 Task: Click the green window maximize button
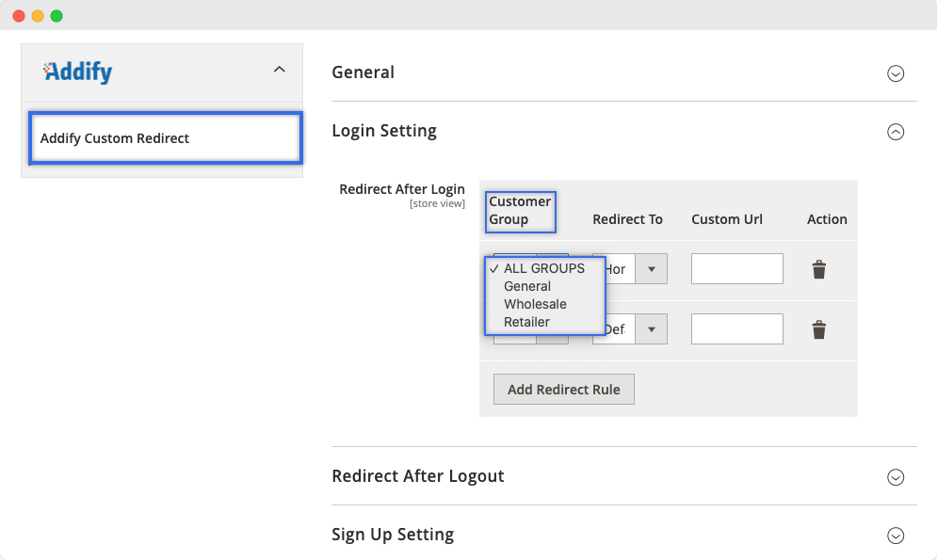tap(57, 16)
